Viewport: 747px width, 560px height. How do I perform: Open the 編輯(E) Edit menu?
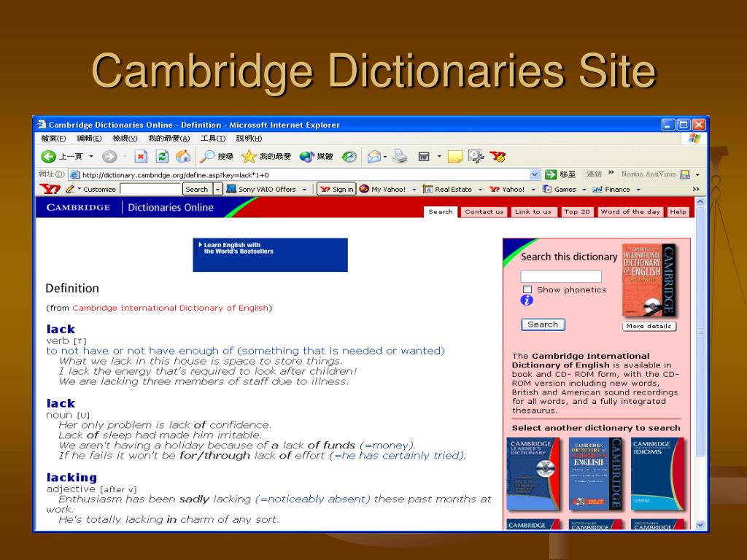pos(89,139)
